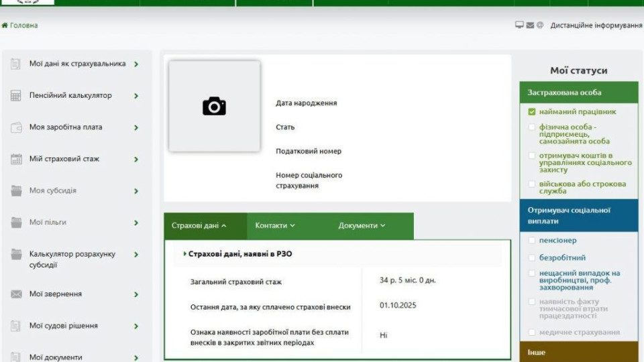The image size is (644, 362).
Task: Click the document icon beside Мої документи
Action: [x=15, y=357]
